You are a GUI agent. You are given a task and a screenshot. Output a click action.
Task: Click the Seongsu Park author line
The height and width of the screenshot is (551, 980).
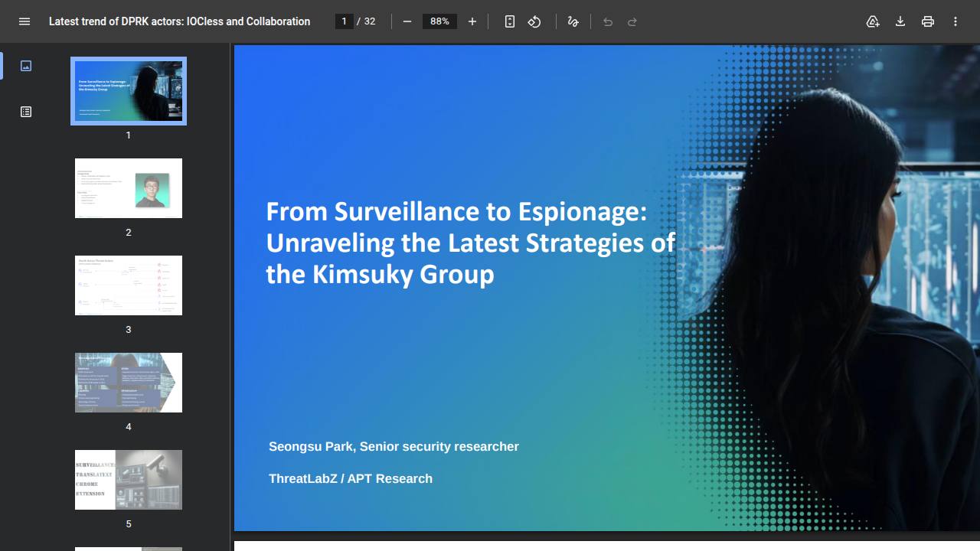(394, 446)
